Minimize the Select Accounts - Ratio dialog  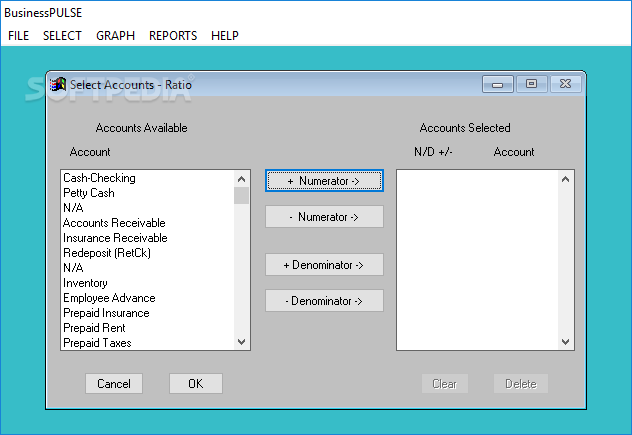[497, 84]
